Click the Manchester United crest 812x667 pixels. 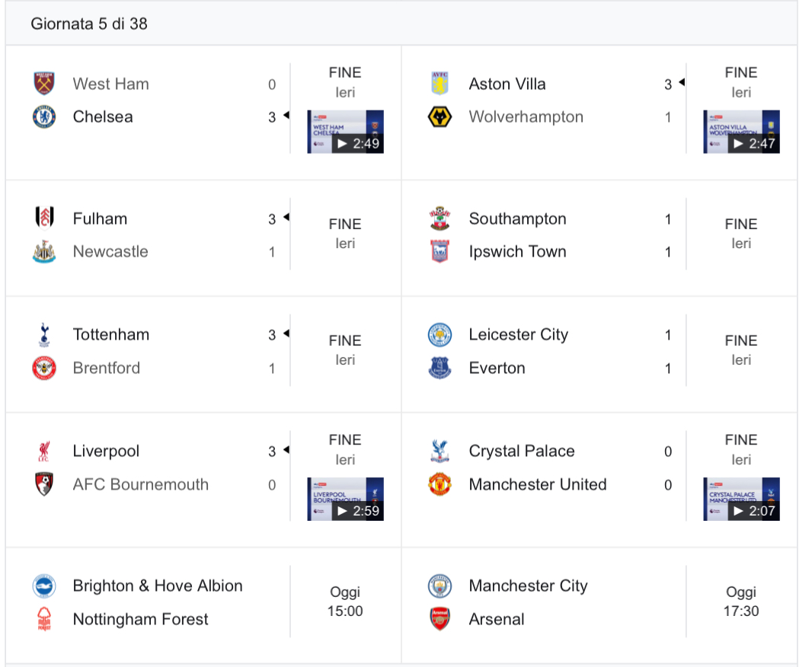(440, 484)
